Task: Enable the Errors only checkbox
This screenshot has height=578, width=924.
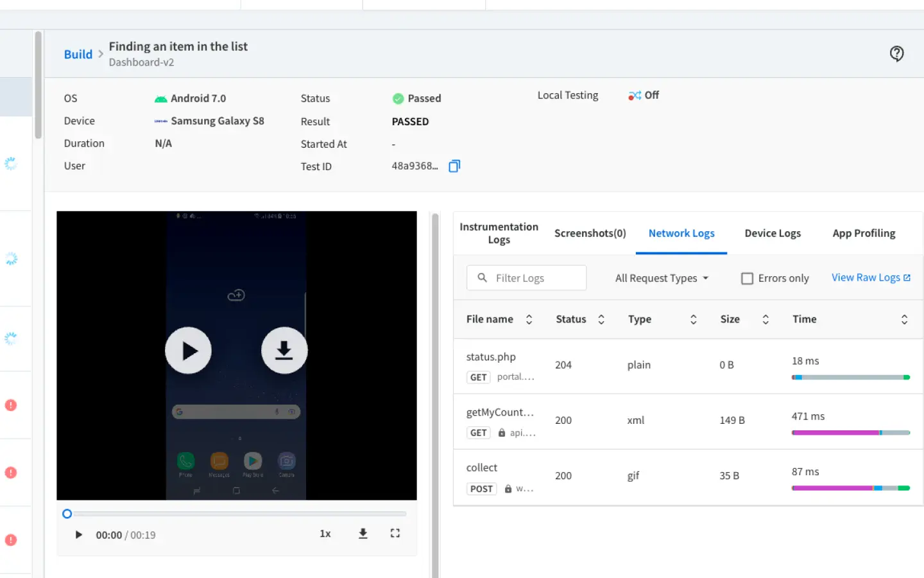Action: pyautogui.click(x=747, y=279)
